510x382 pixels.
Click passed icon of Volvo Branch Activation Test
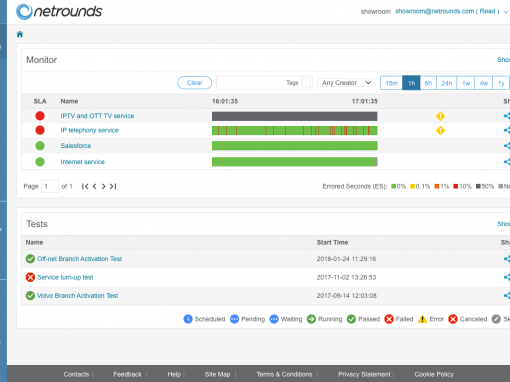pyautogui.click(x=30, y=295)
